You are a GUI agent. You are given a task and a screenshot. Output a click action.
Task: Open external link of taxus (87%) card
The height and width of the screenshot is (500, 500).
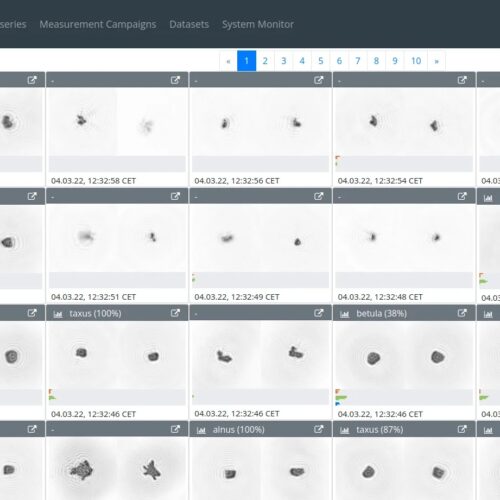tap(462, 429)
